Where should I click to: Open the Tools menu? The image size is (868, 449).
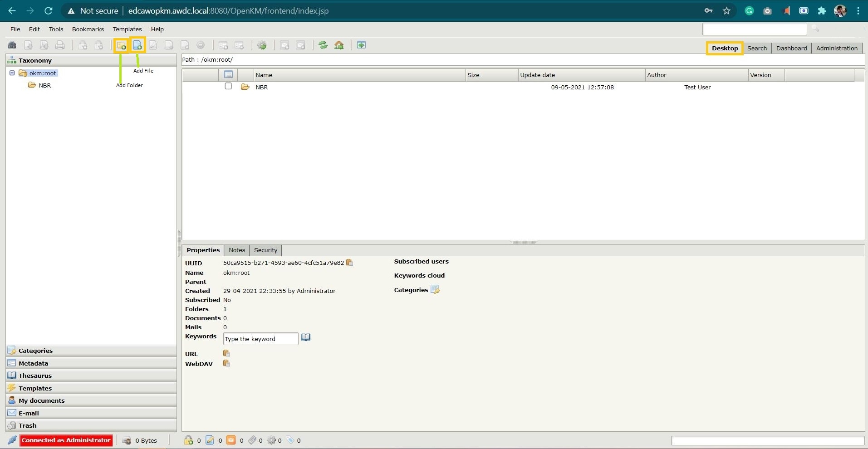pyautogui.click(x=56, y=29)
